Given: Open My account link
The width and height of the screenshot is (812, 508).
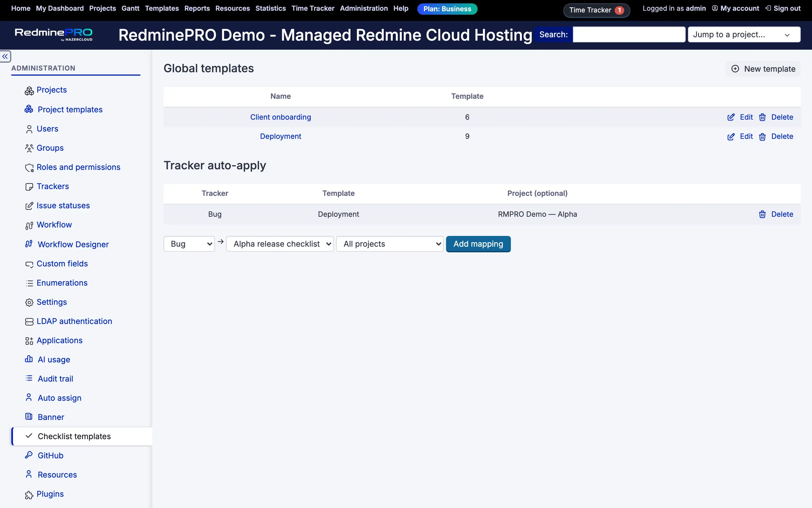Looking at the screenshot, I should pos(736,8).
